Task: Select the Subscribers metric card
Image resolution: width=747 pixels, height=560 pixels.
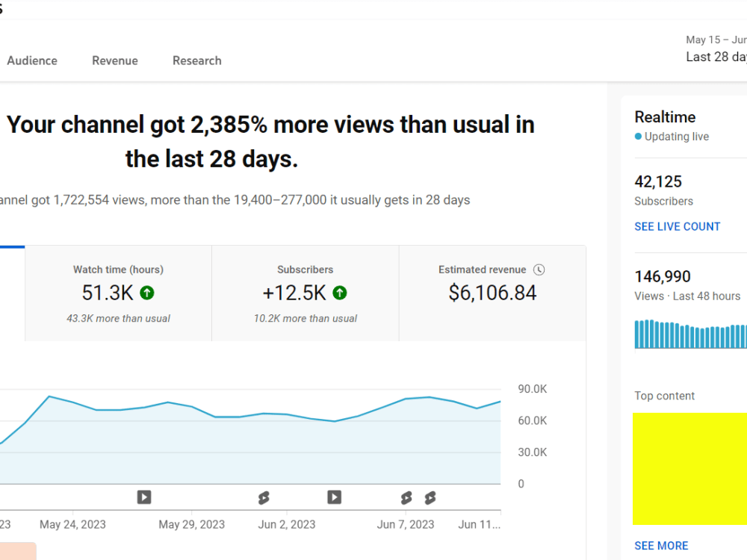Action: (306, 293)
